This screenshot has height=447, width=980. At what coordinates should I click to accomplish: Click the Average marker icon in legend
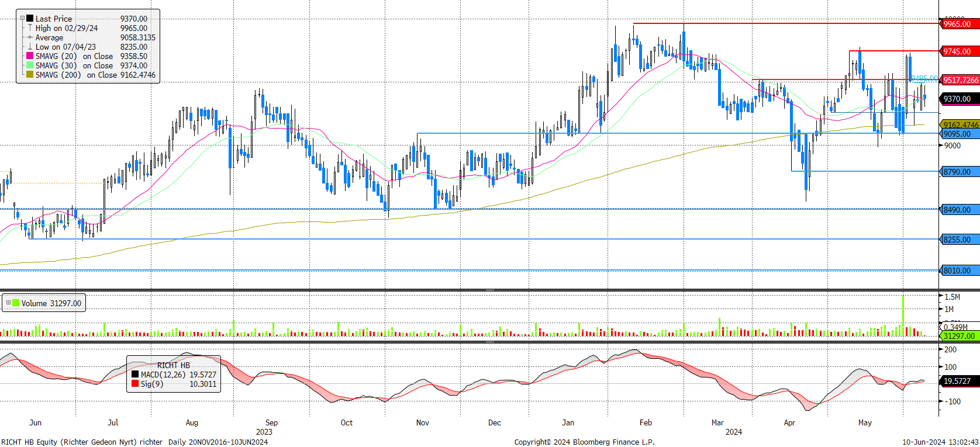coord(30,37)
